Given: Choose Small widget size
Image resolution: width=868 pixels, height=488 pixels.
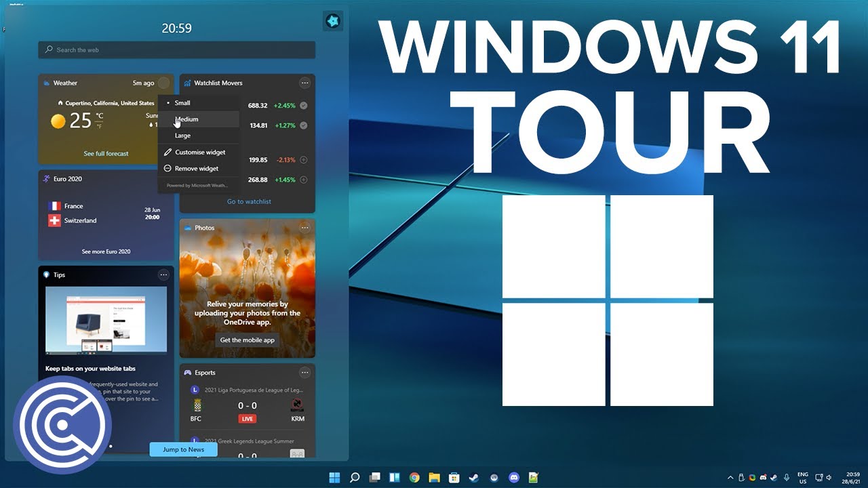Looking at the screenshot, I should point(199,103).
